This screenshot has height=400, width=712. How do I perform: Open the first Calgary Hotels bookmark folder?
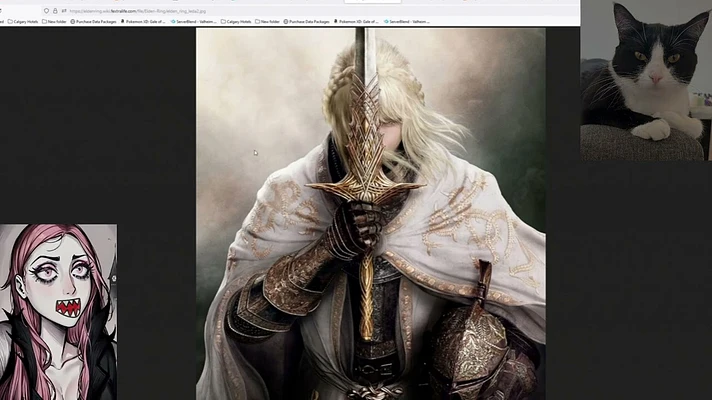pos(23,21)
